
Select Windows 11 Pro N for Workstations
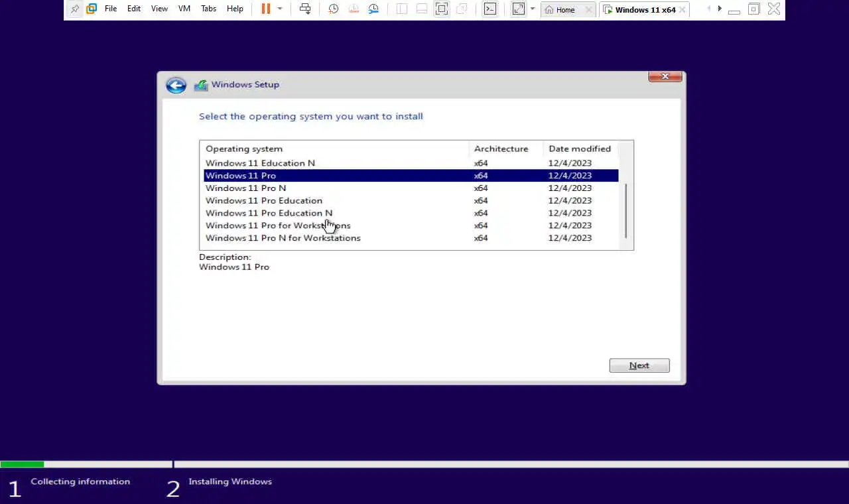[x=411, y=239]
